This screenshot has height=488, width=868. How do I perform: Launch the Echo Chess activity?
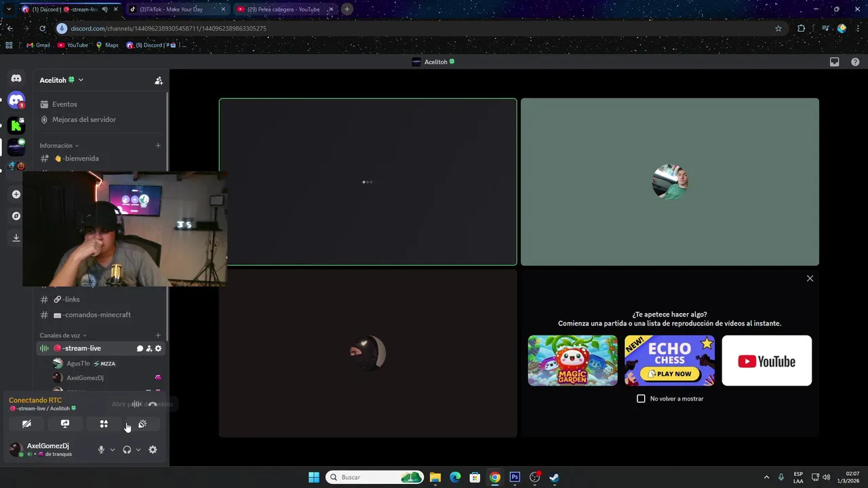click(669, 361)
